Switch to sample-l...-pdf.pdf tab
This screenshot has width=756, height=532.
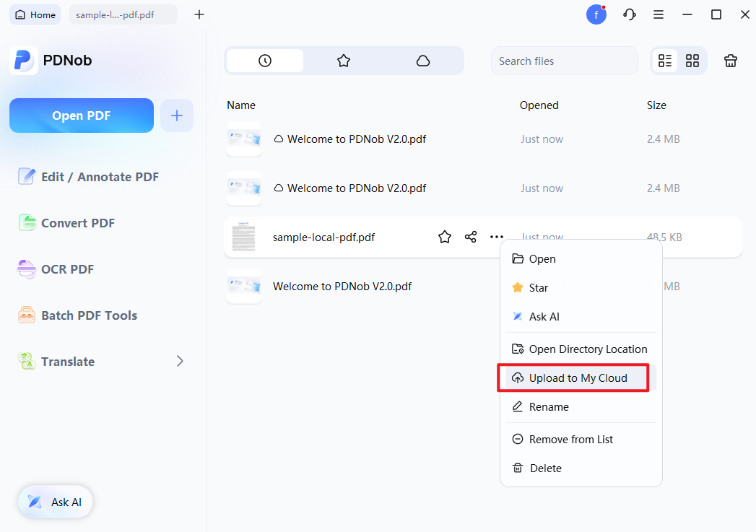click(123, 15)
